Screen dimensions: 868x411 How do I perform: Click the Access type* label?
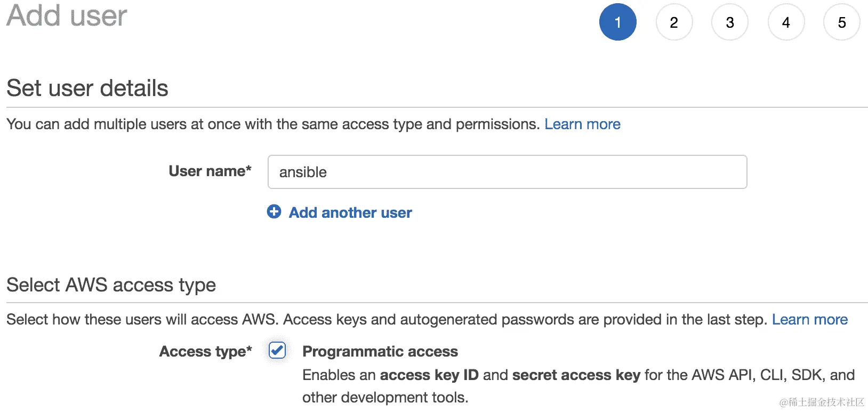coord(205,351)
